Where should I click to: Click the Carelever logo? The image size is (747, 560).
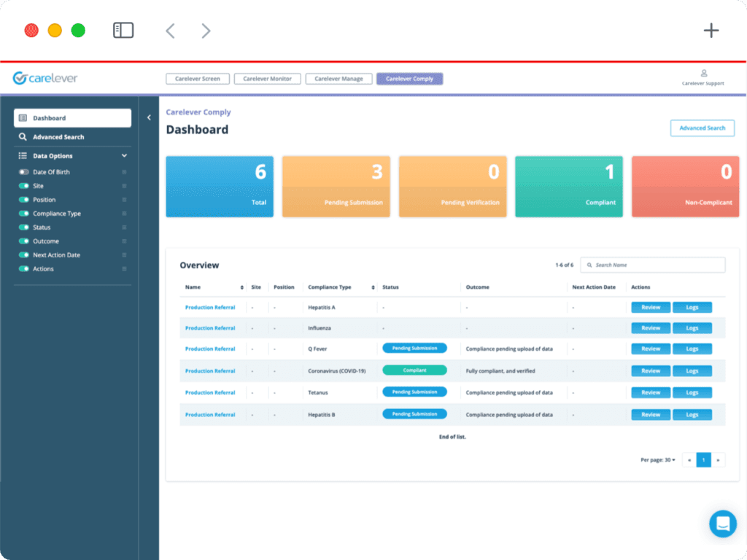click(x=45, y=77)
